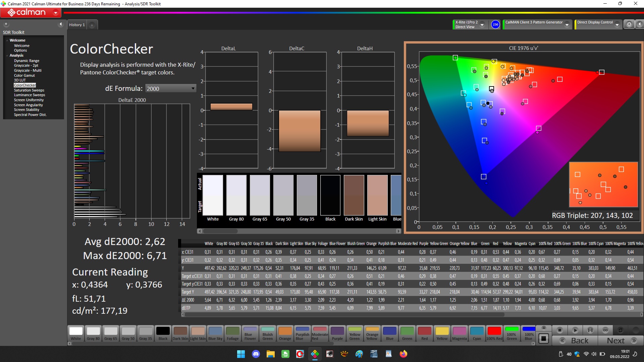Click the blue 230 meter timer circle
Screen dimensions: 644x362
(495, 24)
